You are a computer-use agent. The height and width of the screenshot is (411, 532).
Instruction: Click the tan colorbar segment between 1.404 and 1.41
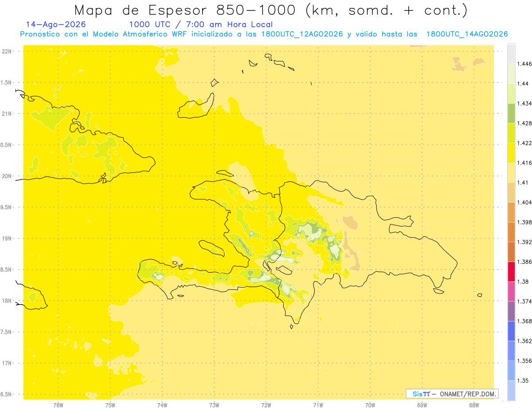(511, 192)
